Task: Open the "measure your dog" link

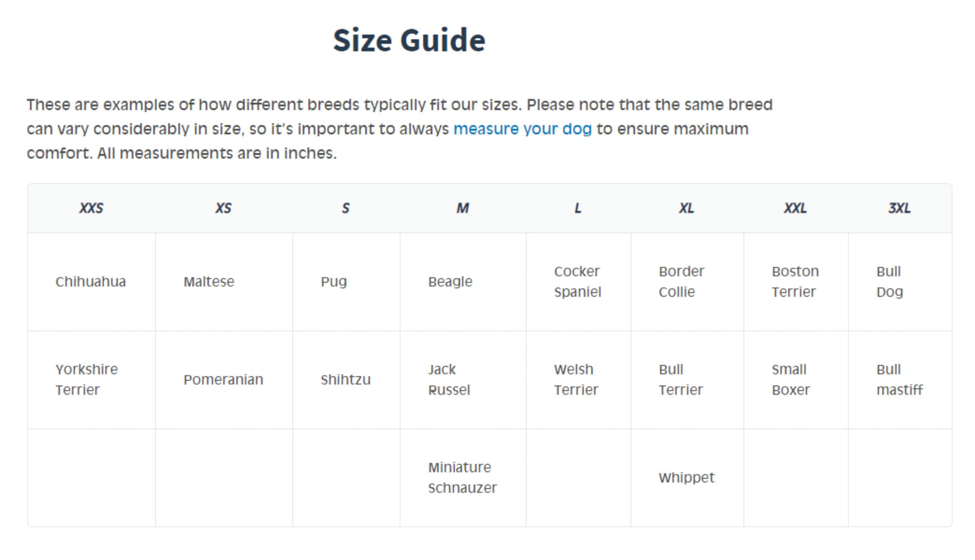Action: pyautogui.click(x=522, y=129)
